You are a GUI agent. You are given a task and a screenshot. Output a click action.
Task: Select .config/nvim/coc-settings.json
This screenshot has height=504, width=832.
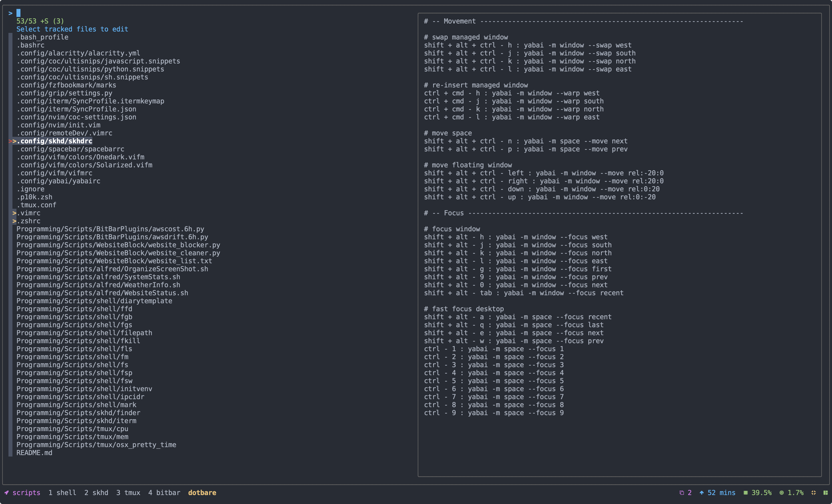[76, 117]
